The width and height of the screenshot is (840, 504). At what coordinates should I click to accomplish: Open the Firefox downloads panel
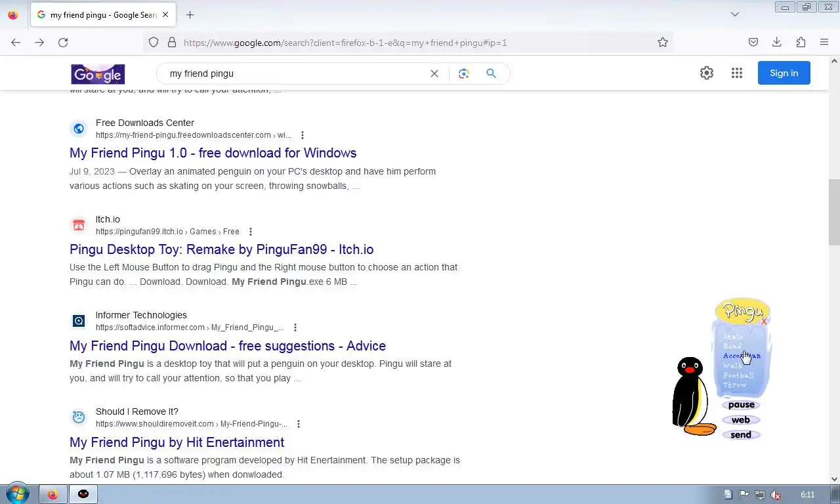777,43
